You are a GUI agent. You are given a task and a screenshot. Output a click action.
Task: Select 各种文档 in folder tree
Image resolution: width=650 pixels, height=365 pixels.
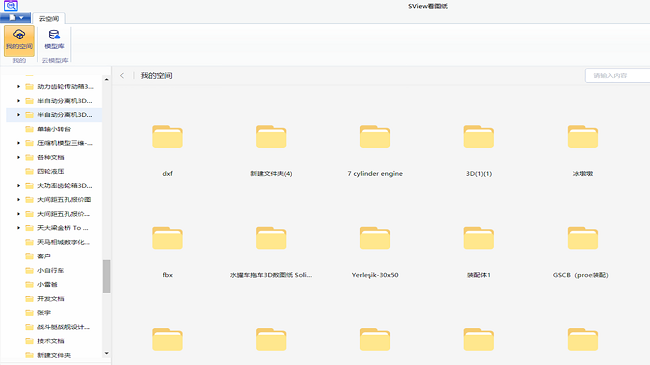tap(51, 157)
